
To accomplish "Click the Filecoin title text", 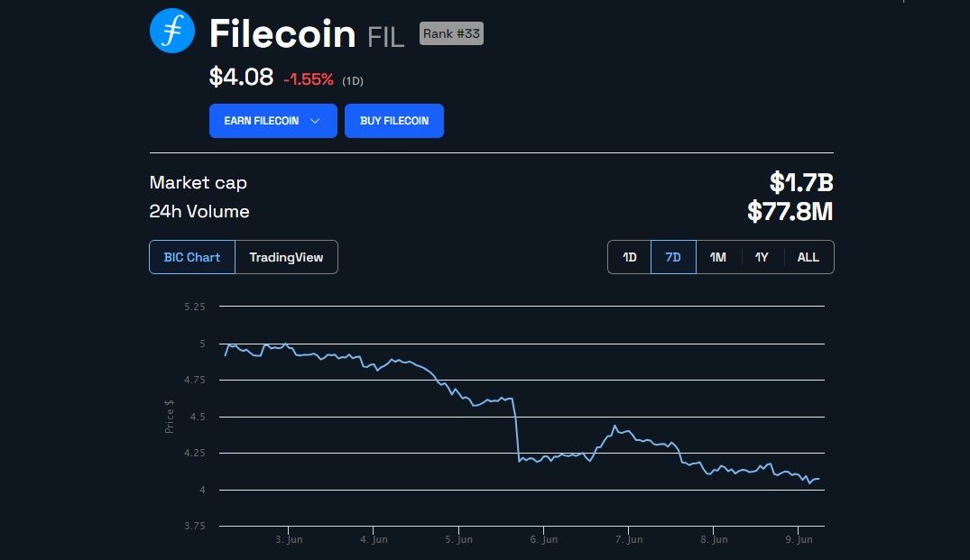I will 282,34.
